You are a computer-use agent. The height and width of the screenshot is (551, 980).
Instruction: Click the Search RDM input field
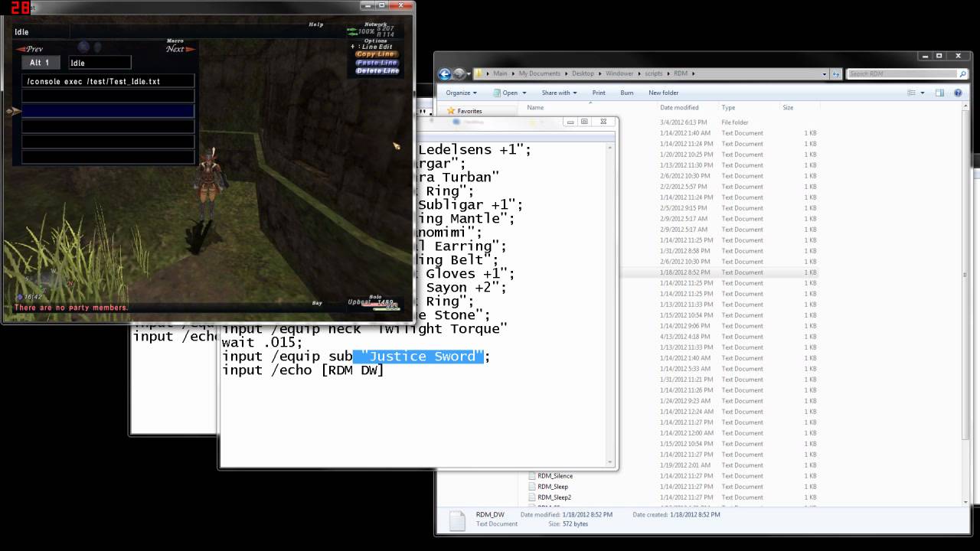click(x=902, y=74)
